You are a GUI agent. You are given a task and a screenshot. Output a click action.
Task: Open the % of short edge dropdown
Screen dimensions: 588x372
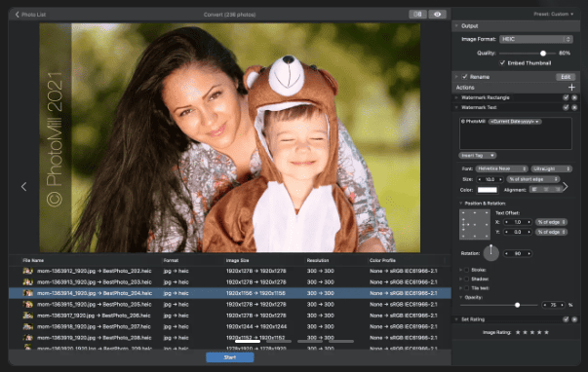tap(533, 179)
